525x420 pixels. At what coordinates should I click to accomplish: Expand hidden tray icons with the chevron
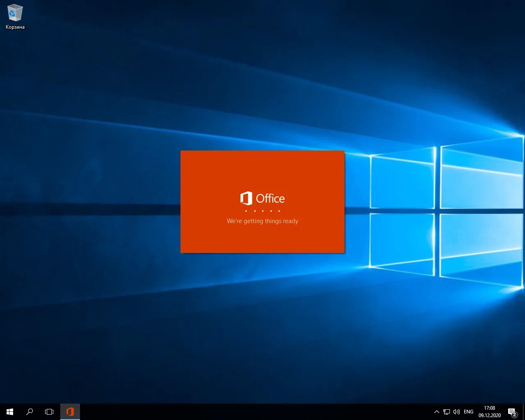pyautogui.click(x=436, y=411)
